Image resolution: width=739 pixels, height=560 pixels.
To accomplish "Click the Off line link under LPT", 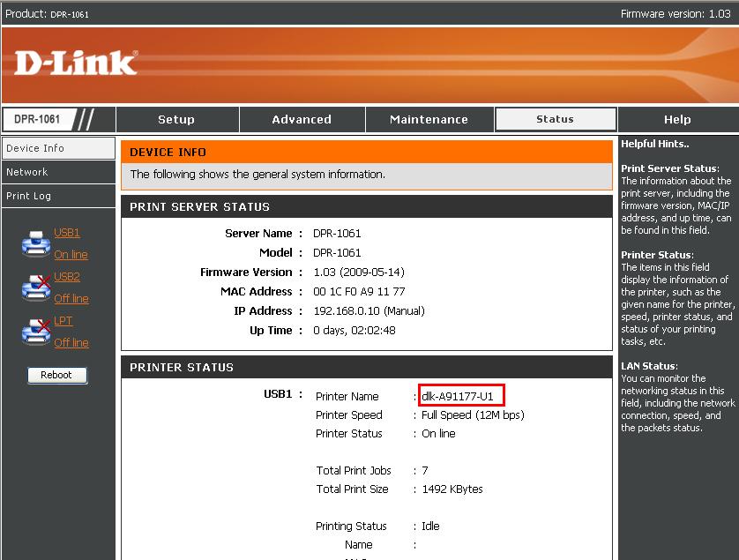I will tap(71, 343).
